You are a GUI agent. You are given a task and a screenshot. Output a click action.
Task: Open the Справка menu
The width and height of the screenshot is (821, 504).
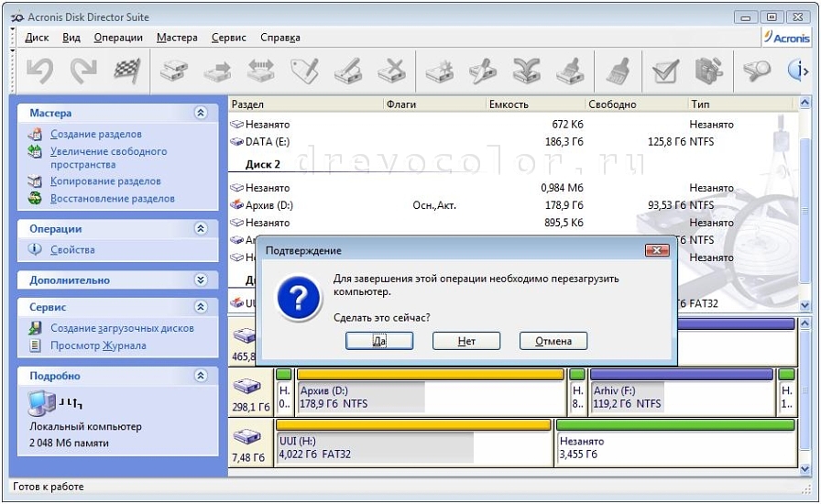280,38
